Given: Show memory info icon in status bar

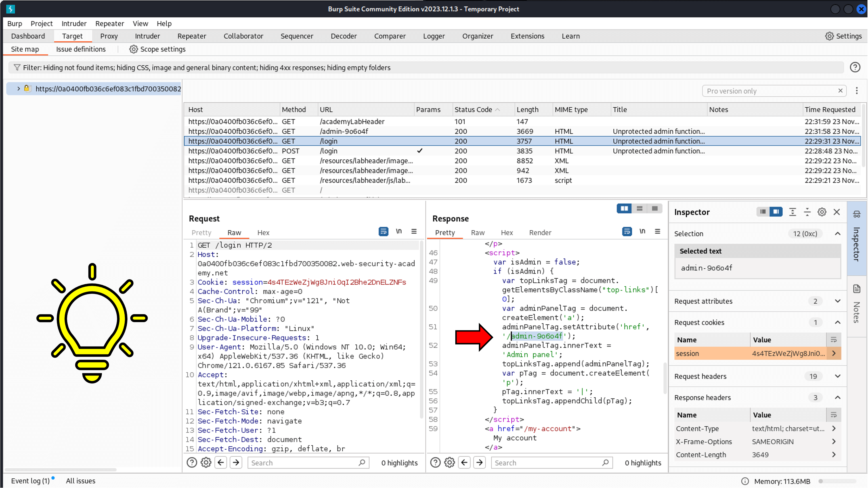Looking at the screenshot, I should coord(745,481).
